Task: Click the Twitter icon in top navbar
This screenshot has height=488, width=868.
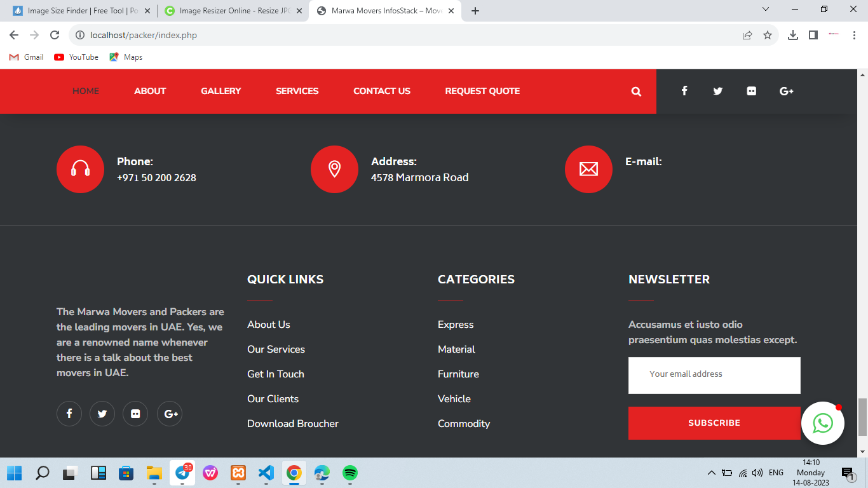Action: [x=718, y=91]
